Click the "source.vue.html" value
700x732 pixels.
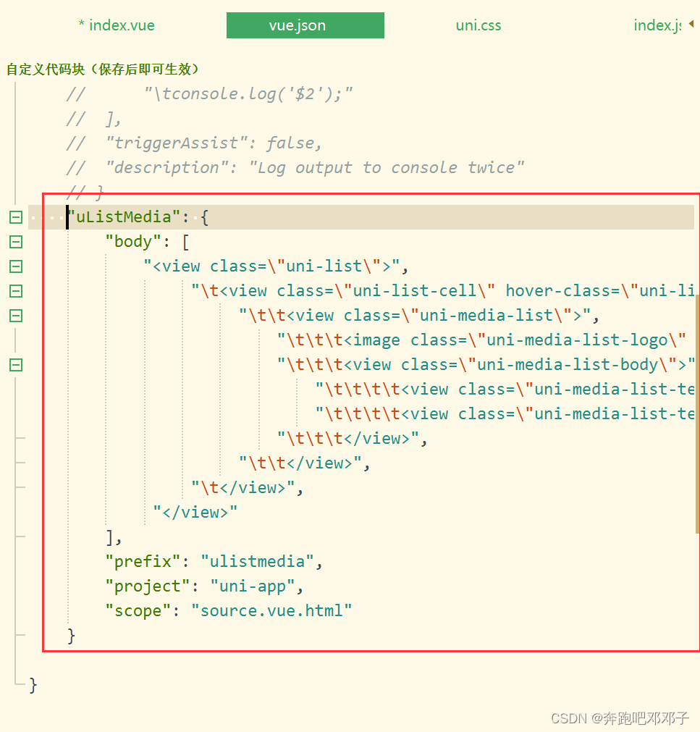[271, 611]
